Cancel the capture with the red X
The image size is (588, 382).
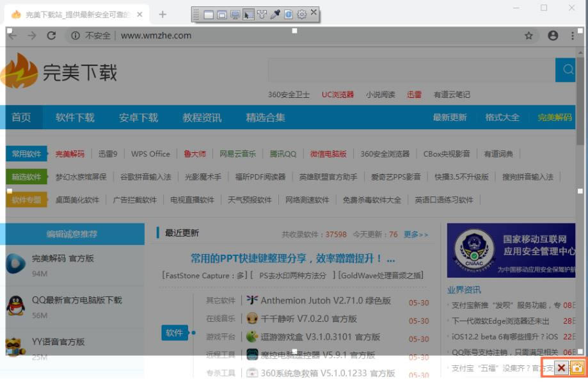tap(561, 368)
